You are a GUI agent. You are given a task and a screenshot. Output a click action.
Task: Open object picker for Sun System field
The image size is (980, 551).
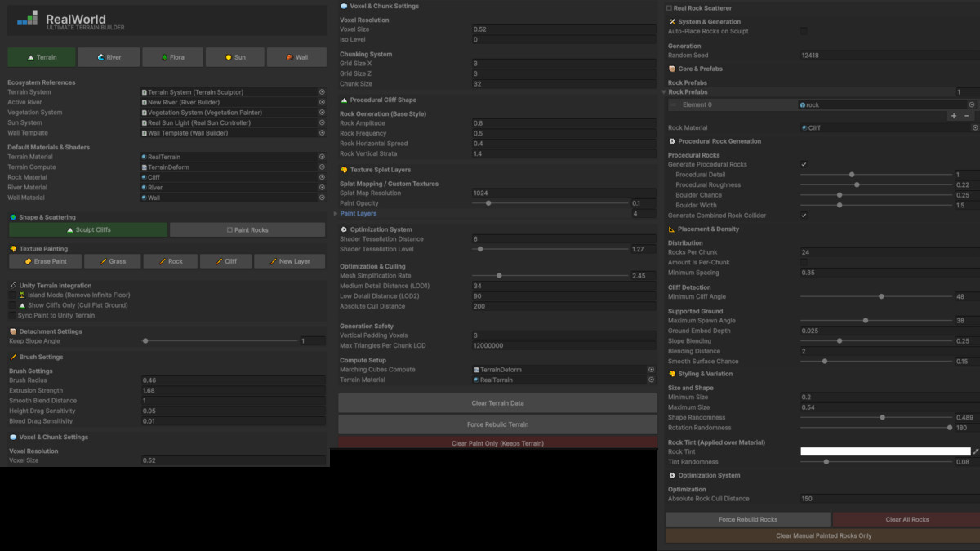pyautogui.click(x=322, y=122)
